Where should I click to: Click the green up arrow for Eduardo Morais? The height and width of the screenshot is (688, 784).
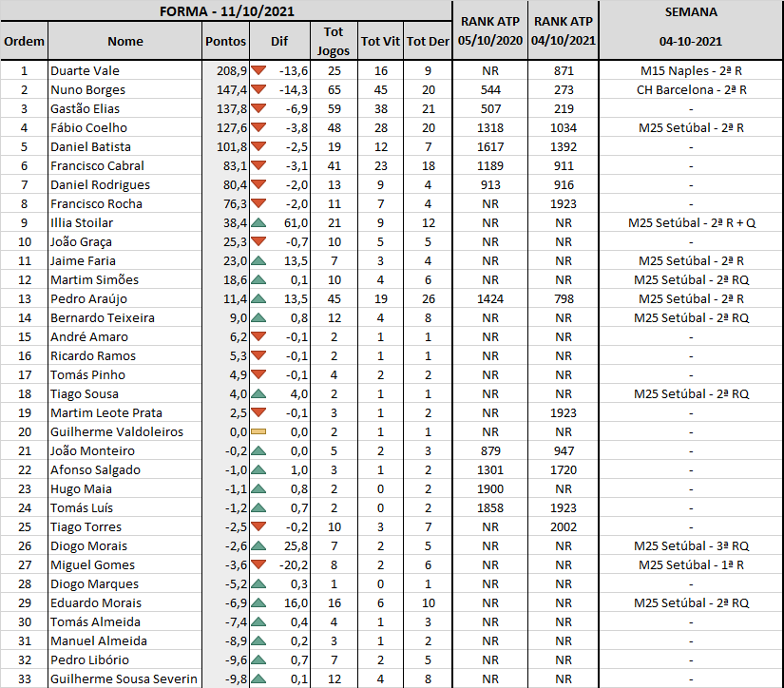coord(258,602)
